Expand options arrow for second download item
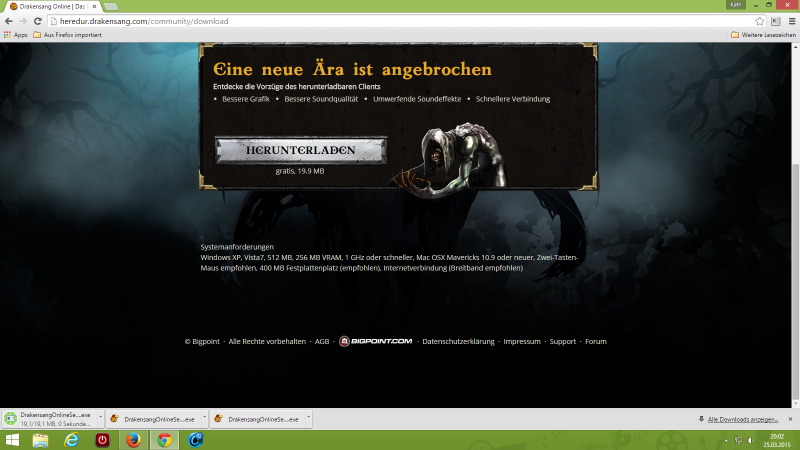 point(205,418)
